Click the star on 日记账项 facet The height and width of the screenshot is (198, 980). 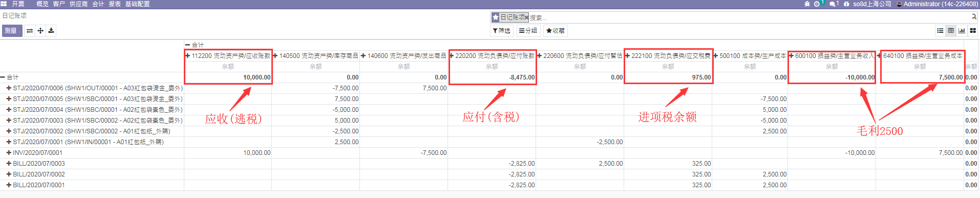tap(495, 17)
